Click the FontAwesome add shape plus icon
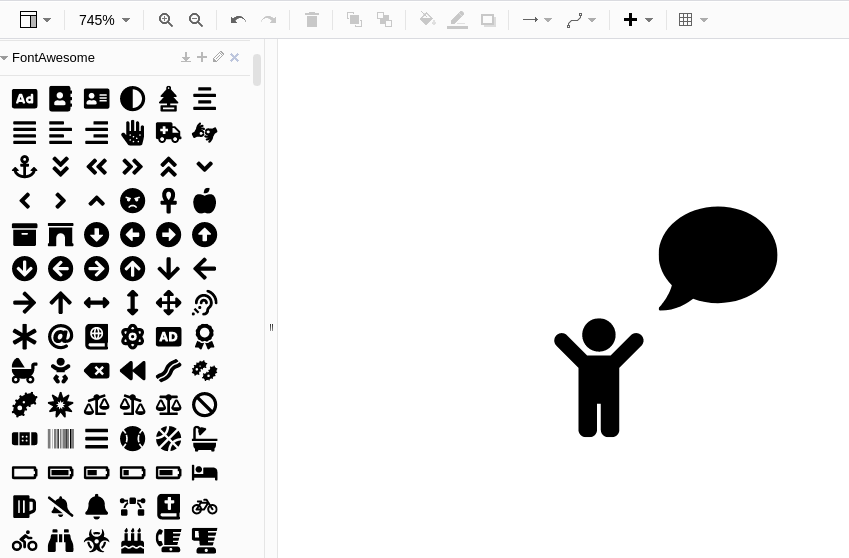Screen dimensions: 849x558 202,57
